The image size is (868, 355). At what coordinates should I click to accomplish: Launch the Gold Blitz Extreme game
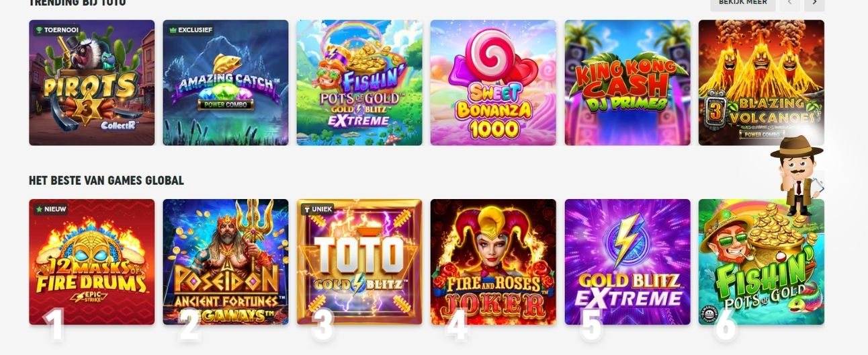627,262
